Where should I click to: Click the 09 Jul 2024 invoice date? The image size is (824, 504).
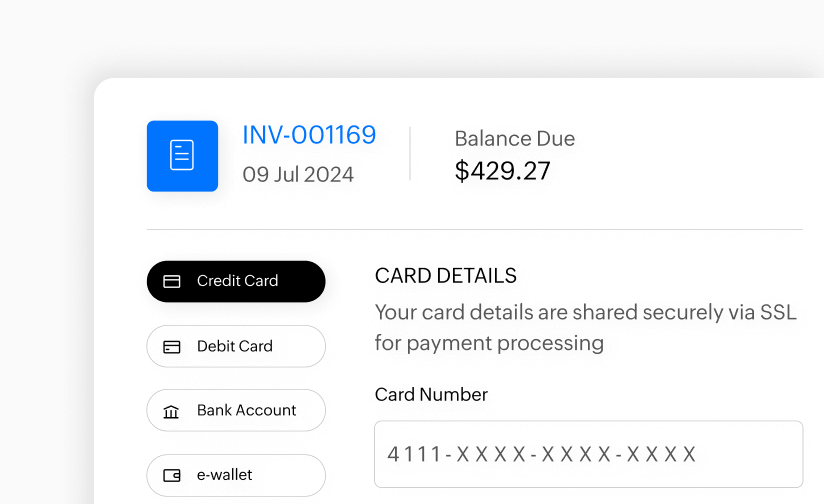tap(298, 174)
